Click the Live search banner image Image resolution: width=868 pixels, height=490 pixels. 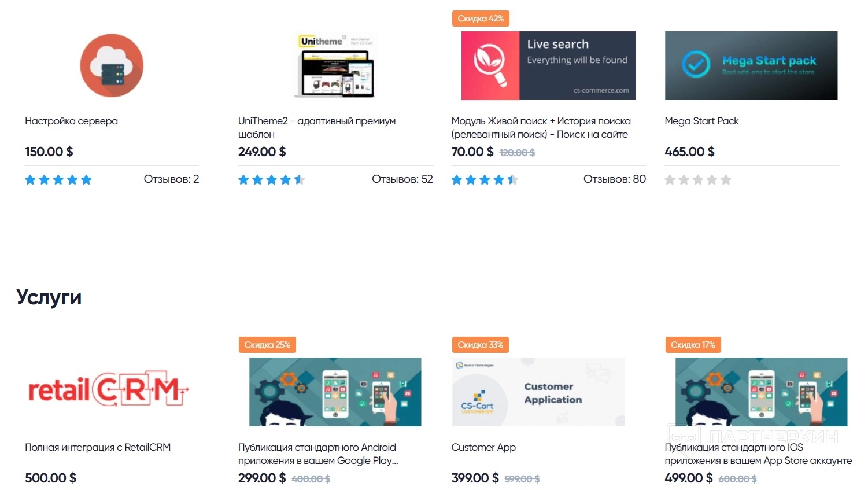(548, 65)
